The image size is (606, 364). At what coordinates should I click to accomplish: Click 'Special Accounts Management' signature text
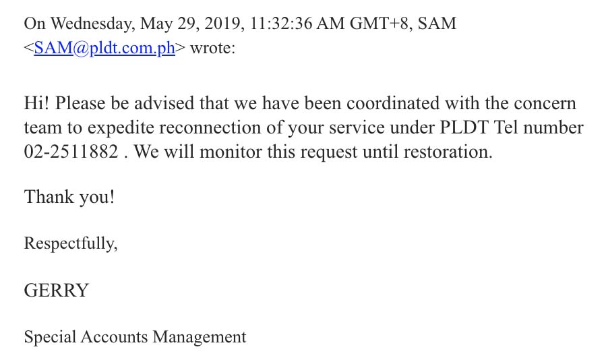[x=135, y=336]
